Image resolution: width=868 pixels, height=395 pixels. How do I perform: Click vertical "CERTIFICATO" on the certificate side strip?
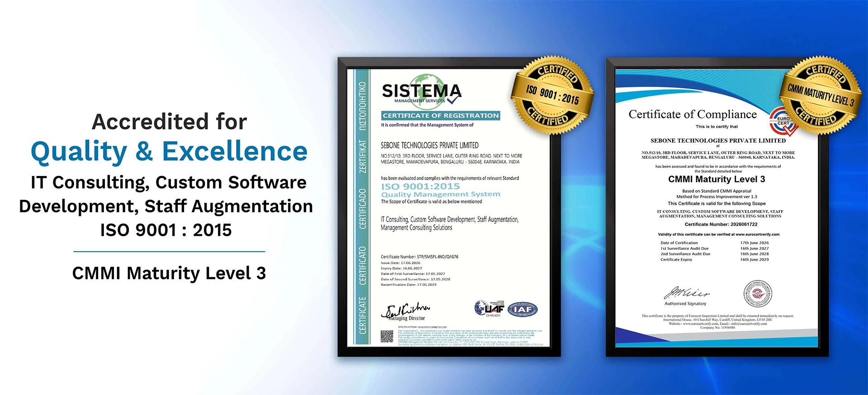[363, 266]
